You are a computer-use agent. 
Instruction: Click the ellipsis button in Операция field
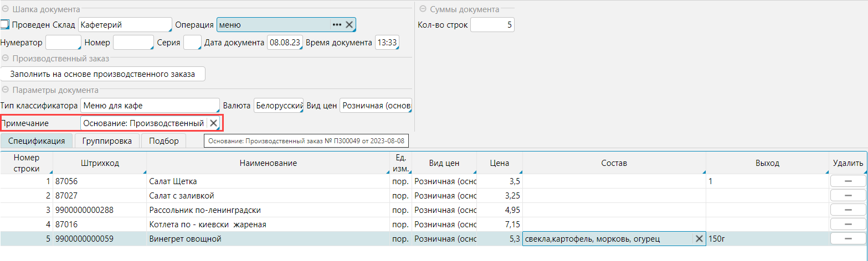coord(337,25)
